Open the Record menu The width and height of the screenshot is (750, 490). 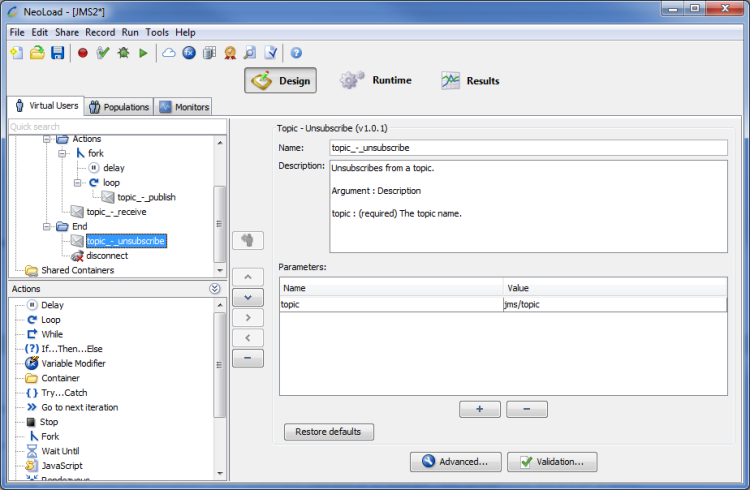click(100, 33)
